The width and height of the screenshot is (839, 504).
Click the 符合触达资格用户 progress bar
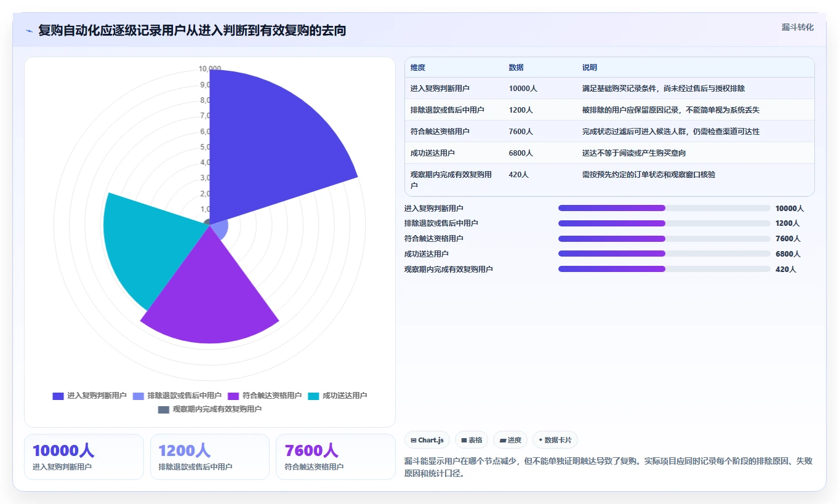point(664,239)
